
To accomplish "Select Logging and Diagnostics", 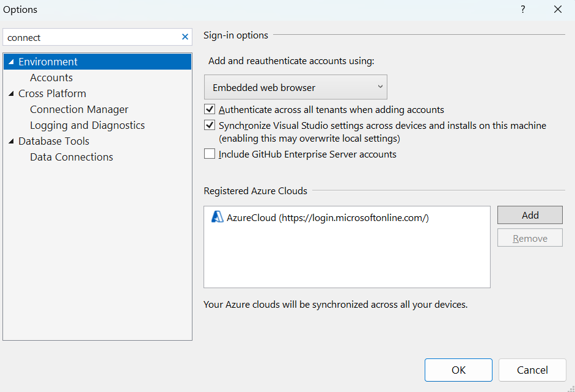I will pyautogui.click(x=87, y=125).
